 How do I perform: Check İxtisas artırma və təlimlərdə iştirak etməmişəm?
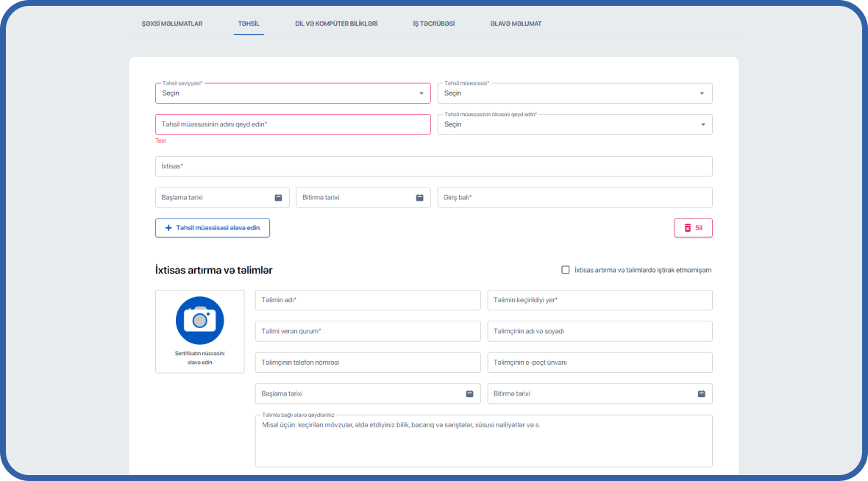(566, 270)
